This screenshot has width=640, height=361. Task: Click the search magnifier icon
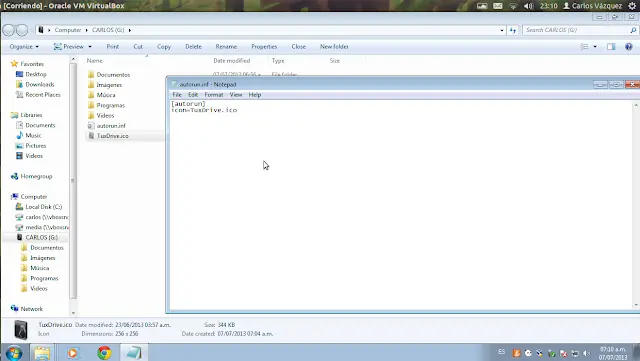click(x=633, y=30)
